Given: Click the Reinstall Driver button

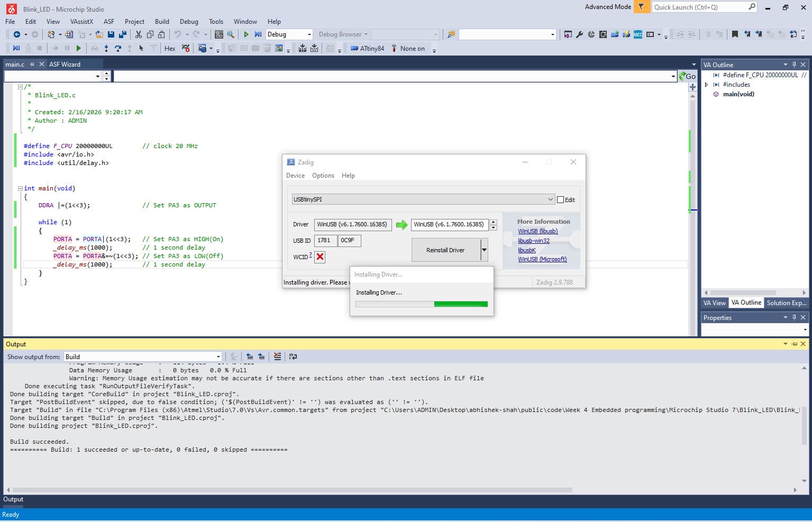Looking at the screenshot, I should click(445, 250).
